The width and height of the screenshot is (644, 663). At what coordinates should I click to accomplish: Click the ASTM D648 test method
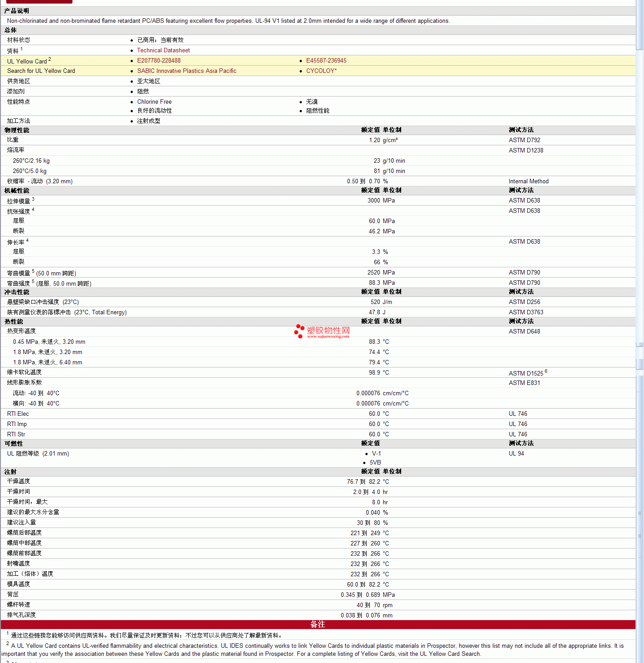[x=524, y=332]
